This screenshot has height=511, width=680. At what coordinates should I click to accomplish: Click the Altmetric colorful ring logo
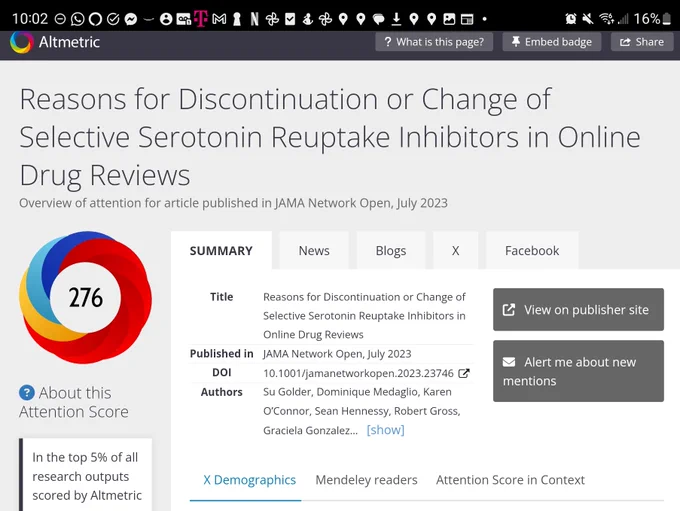[21, 42]
